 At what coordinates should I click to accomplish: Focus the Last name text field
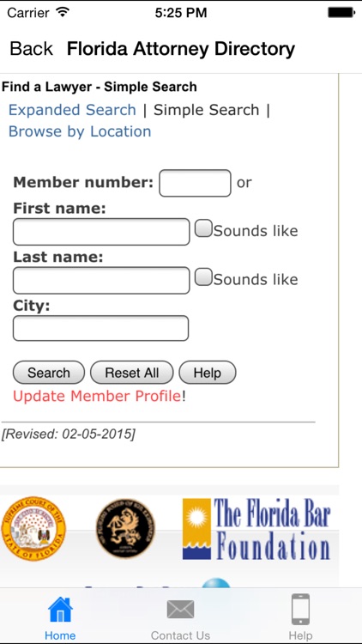click(101, 280)
